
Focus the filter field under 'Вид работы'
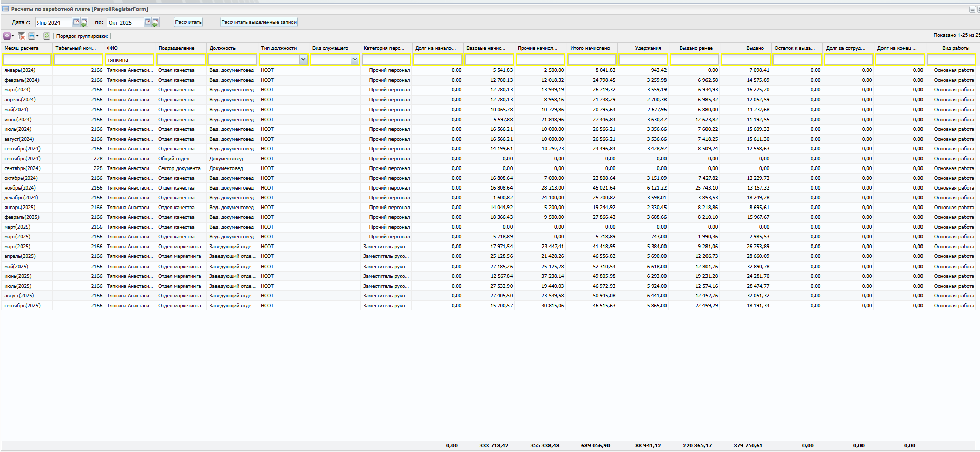pos(951,60)
